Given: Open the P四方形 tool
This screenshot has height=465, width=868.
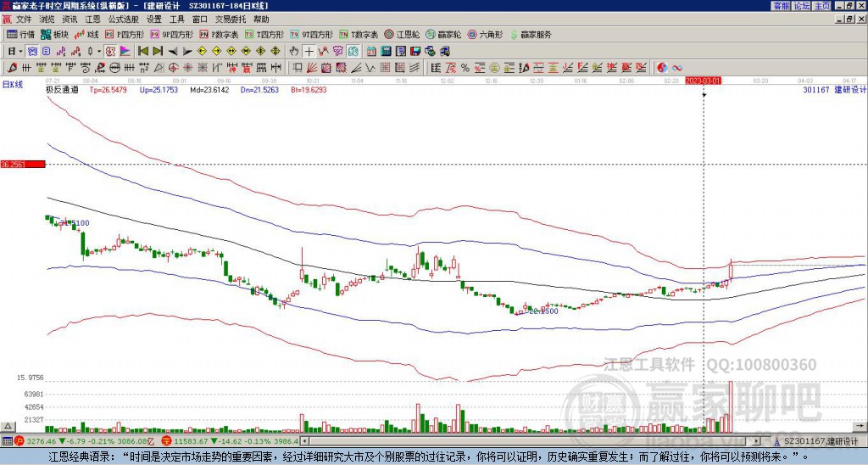Looking at the screenshot, I should coord(125,34).
